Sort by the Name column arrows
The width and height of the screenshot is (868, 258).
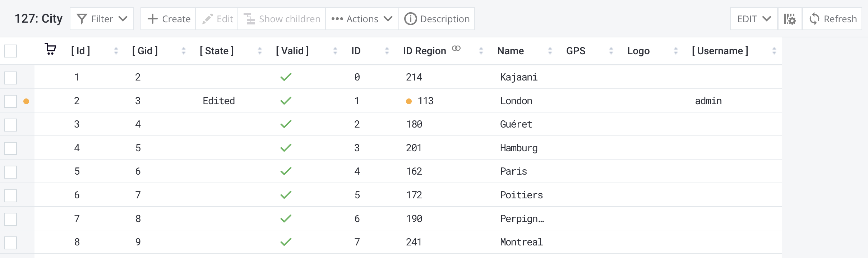click(550, 51)
